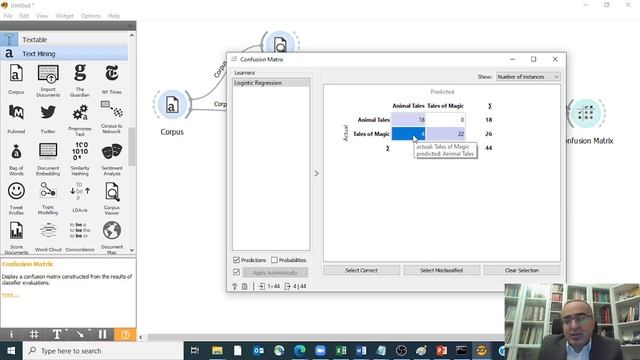Select the Document Embedding widget

click(x=48, y=160)
